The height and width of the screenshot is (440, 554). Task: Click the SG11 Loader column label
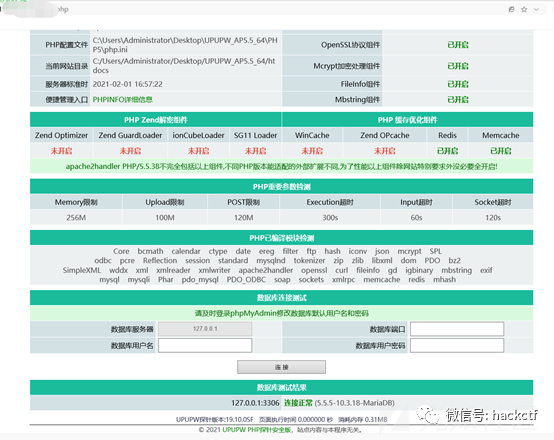click(255, 135)
